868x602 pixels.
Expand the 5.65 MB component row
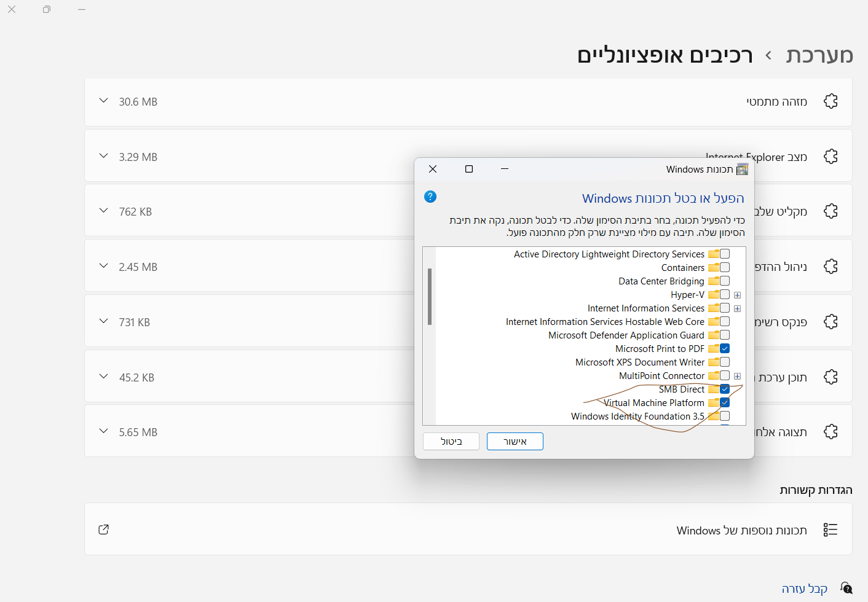(103, 431)
